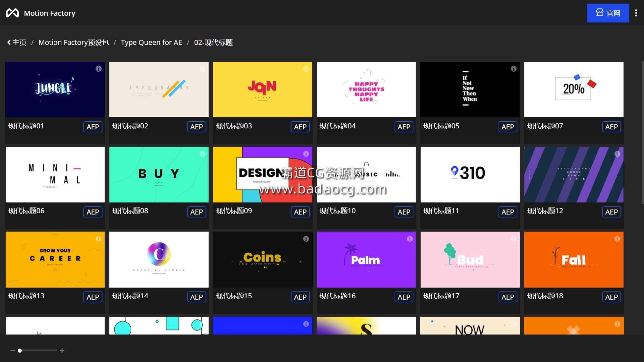Screen dimensions: 644x362
Task: Click AEP badge for 现代标题08
Action: tap(196, 212)
